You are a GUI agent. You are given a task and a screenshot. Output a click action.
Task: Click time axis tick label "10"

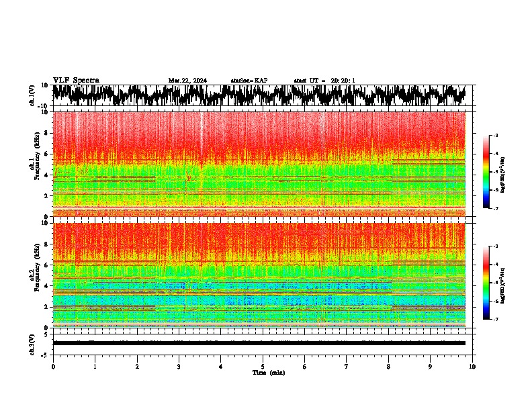(x=472, y=367)
